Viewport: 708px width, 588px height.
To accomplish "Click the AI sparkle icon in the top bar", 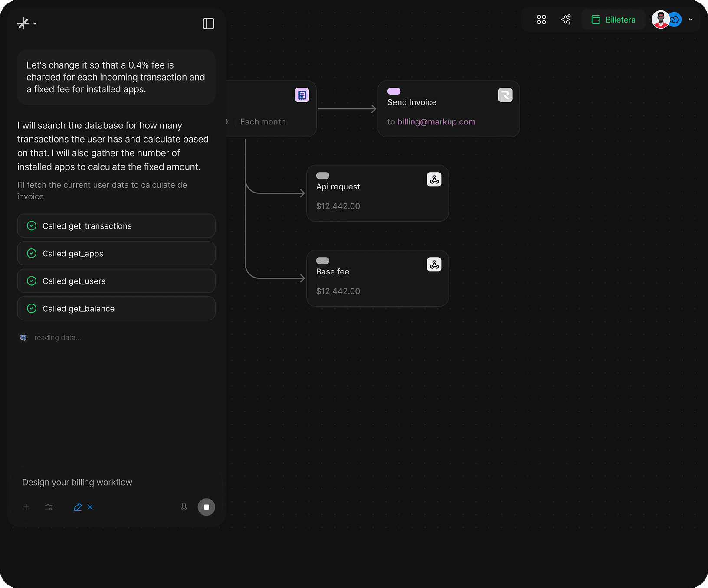I will [566, 19].
